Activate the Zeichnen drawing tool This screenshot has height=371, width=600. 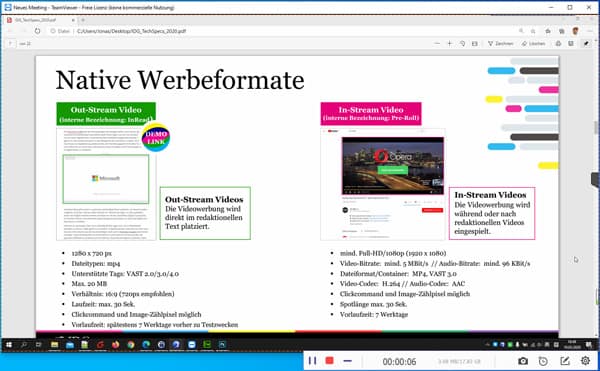click(x=501, y=44)
